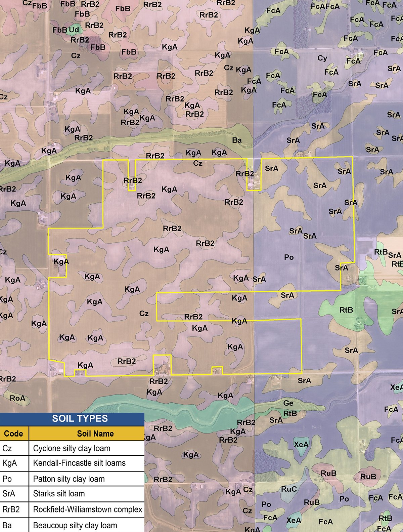Select the Code column header

14,434
